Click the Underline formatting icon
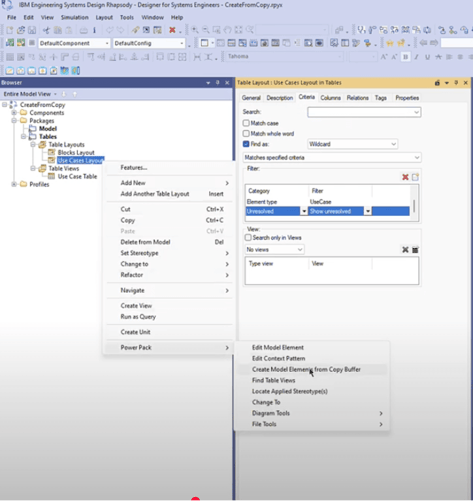The image size is (473, 501). click(427, 57)
